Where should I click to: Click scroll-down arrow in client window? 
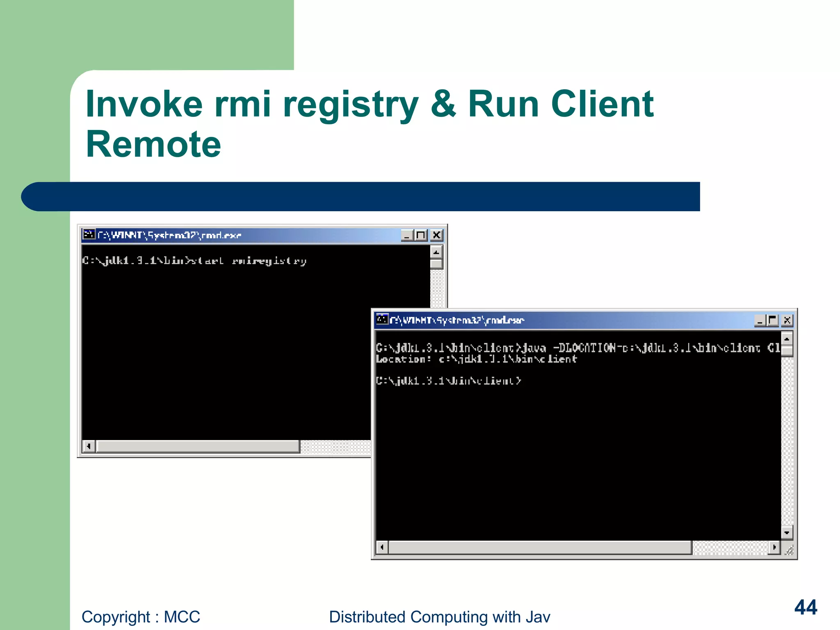point(787,533)
